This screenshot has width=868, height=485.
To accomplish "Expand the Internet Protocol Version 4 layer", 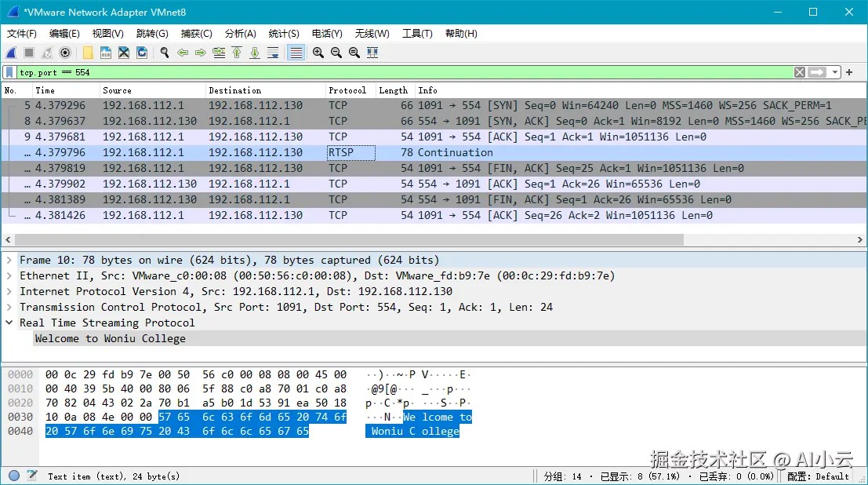I will (9, 291).
